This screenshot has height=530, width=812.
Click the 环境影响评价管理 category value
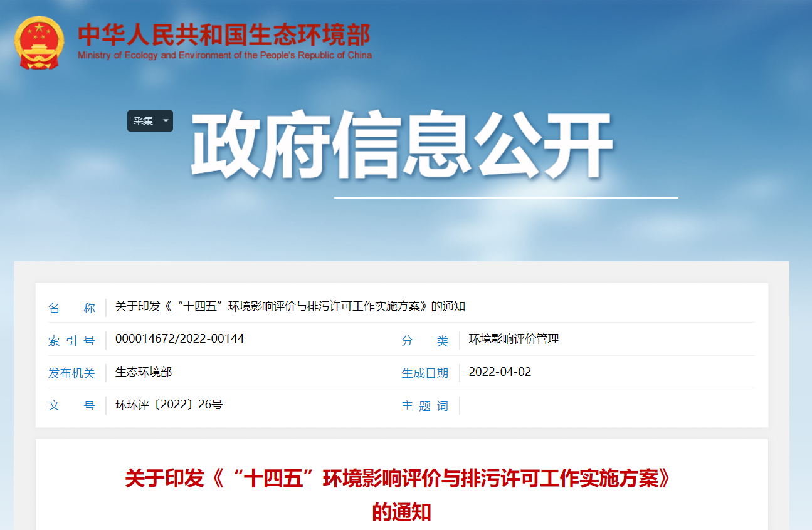[x=514, y=339]
